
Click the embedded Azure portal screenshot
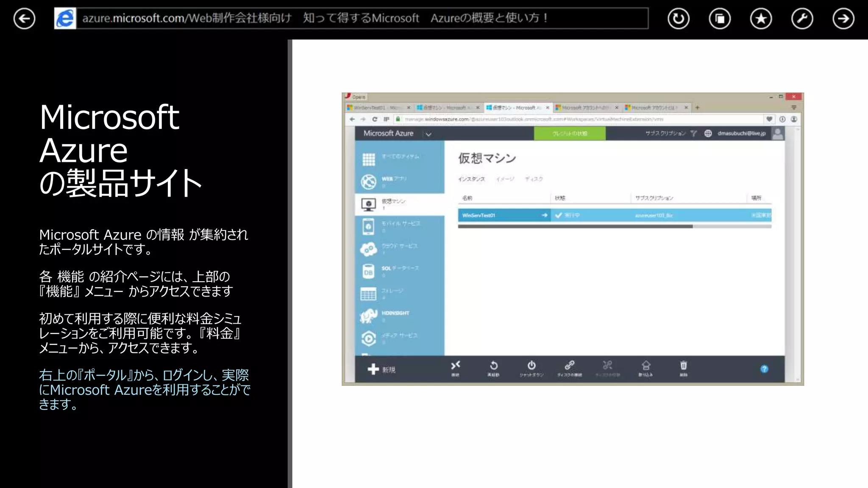[573, 239]
